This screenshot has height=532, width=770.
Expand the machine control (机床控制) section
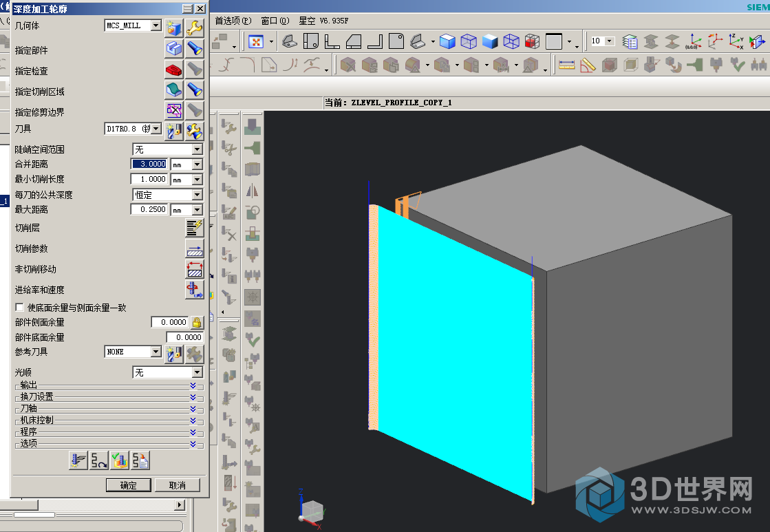tap(193, 421)
